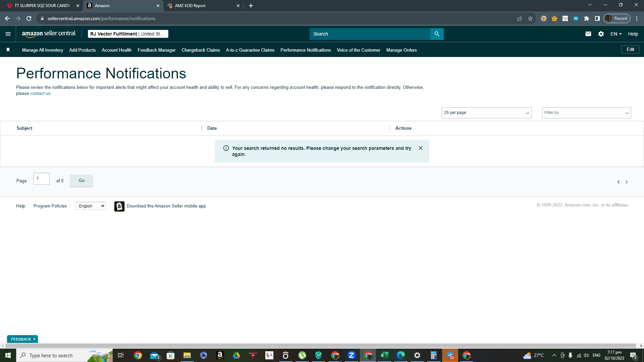Open the Windows Start menu
644x362 pixels.
8,355
